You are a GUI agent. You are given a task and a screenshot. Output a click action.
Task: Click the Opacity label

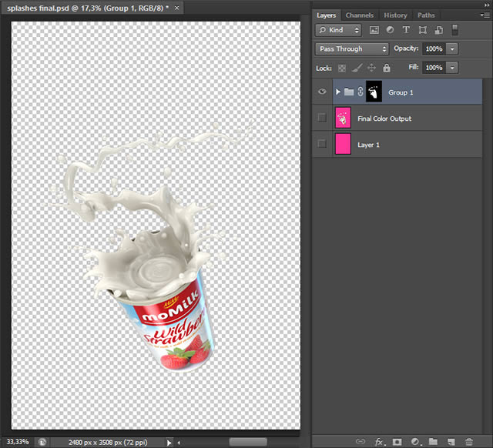point(406,48)
